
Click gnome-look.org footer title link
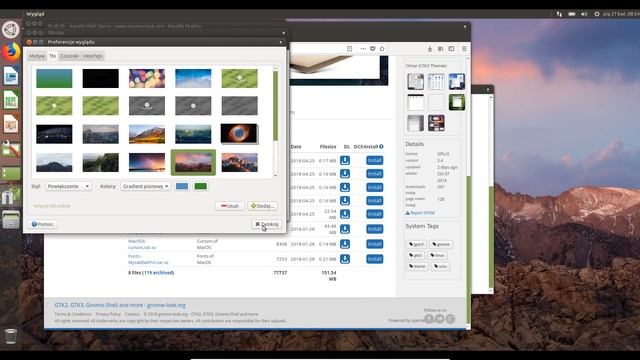pos(120,305)
